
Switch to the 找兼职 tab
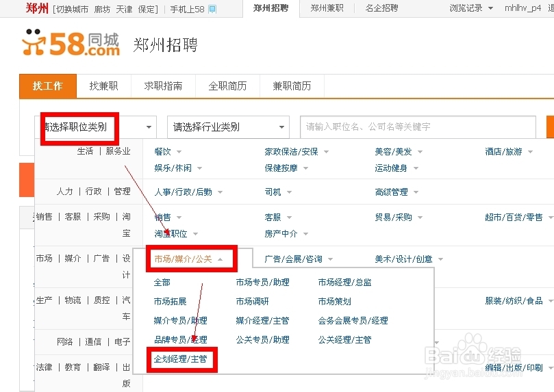click(103, 86)
